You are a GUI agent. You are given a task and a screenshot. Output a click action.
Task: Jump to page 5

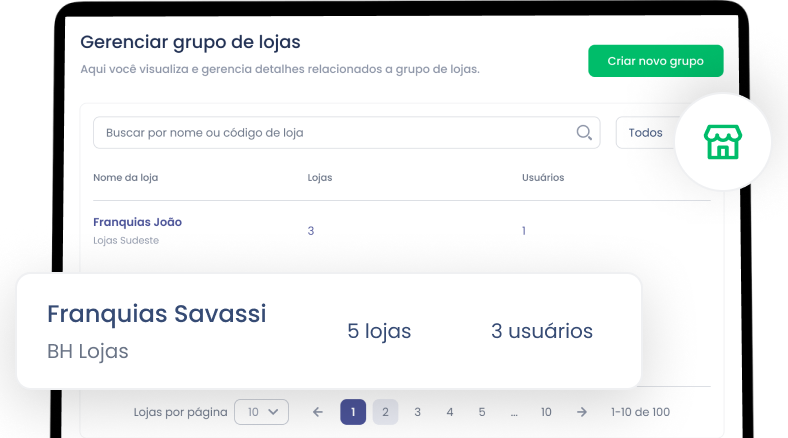click(481, 412)
